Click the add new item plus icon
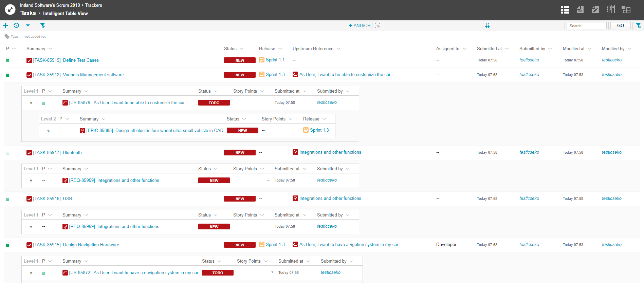 [5, 25]
